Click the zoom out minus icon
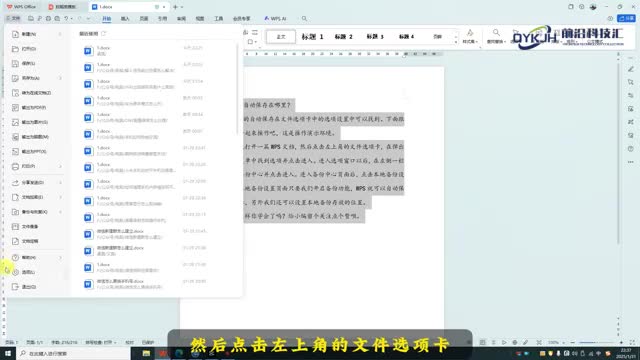 573,342
